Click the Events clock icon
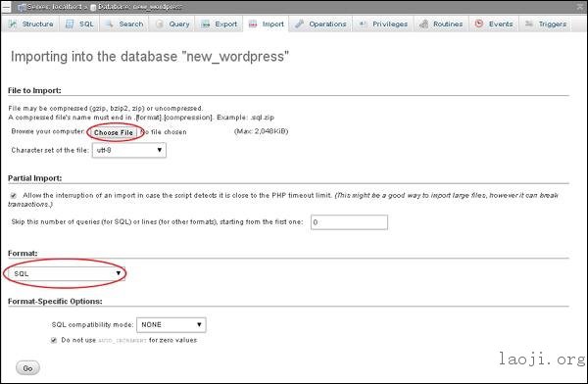The height and width of the screenshot is (384, 588). click(x=479, y=24)
